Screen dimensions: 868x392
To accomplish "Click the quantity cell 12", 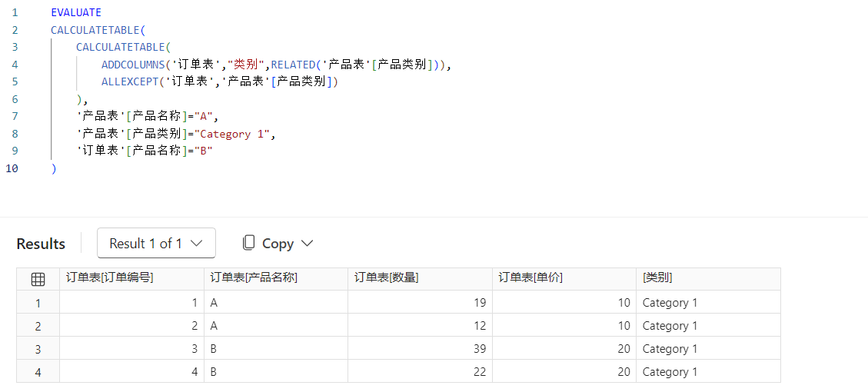I will tap(420, 326).
